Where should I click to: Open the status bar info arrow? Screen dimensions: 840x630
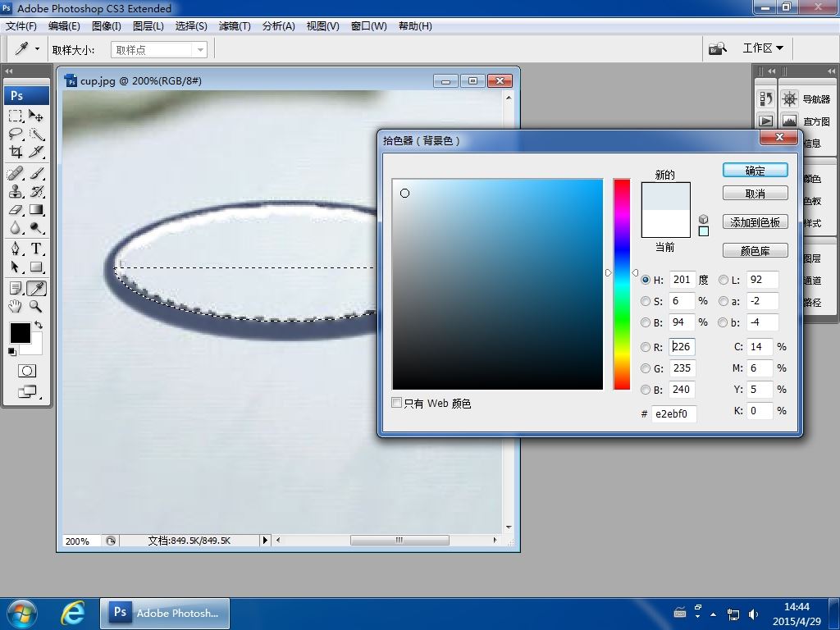pyautogui.click(x=265, y=540)
